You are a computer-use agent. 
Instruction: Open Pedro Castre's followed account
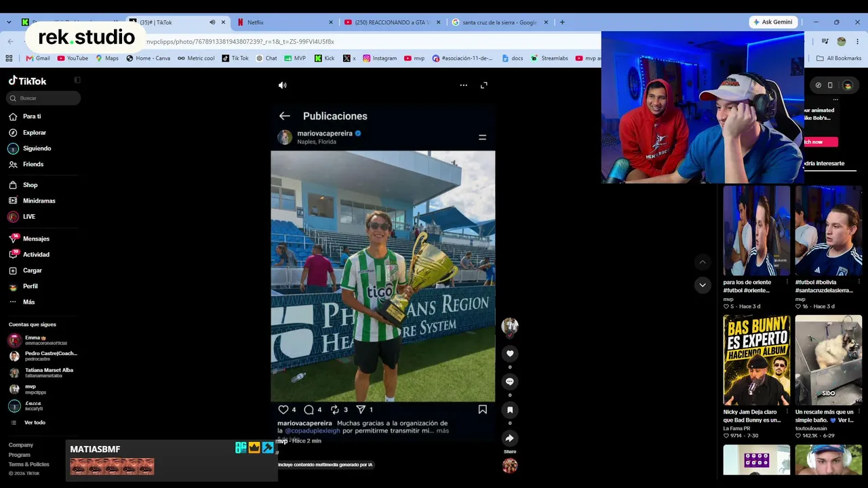coord(43,356)
